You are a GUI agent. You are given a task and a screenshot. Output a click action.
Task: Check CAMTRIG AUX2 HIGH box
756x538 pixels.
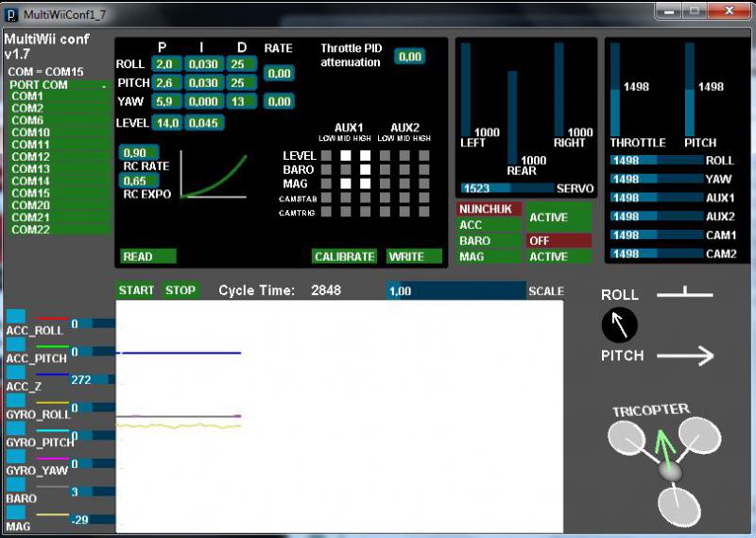423,212
